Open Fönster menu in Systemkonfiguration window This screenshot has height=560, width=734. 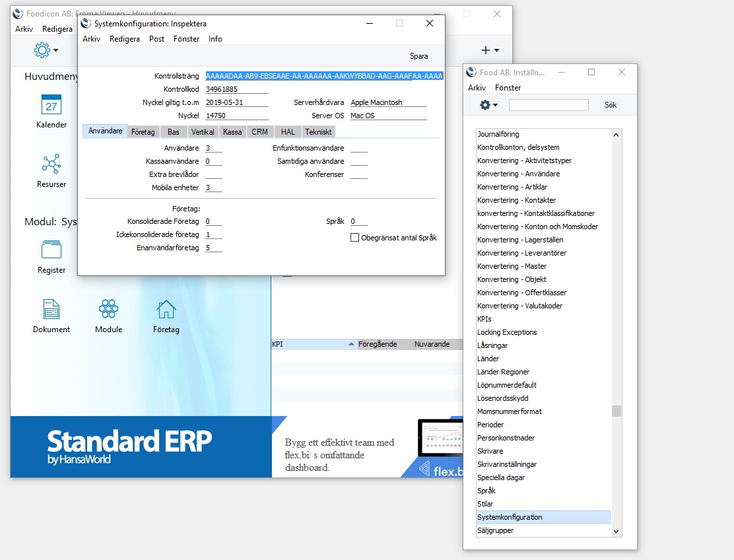tap(186, 39)
